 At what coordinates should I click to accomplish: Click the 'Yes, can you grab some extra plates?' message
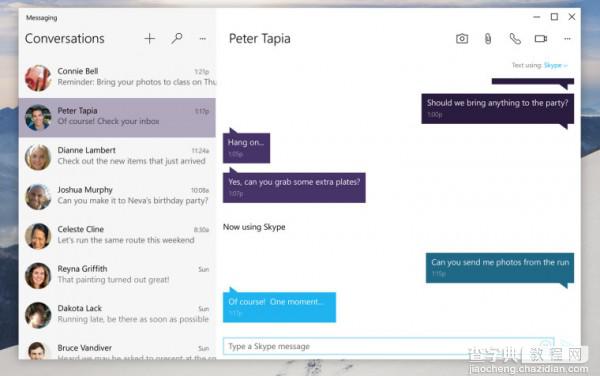[x=294, y=187]
